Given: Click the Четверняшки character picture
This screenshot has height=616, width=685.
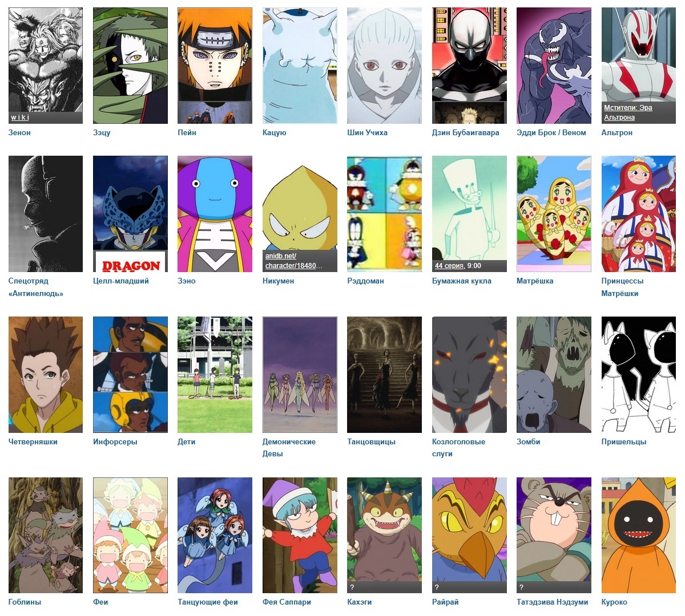Looking at the screenshot, I should [46, 375].
